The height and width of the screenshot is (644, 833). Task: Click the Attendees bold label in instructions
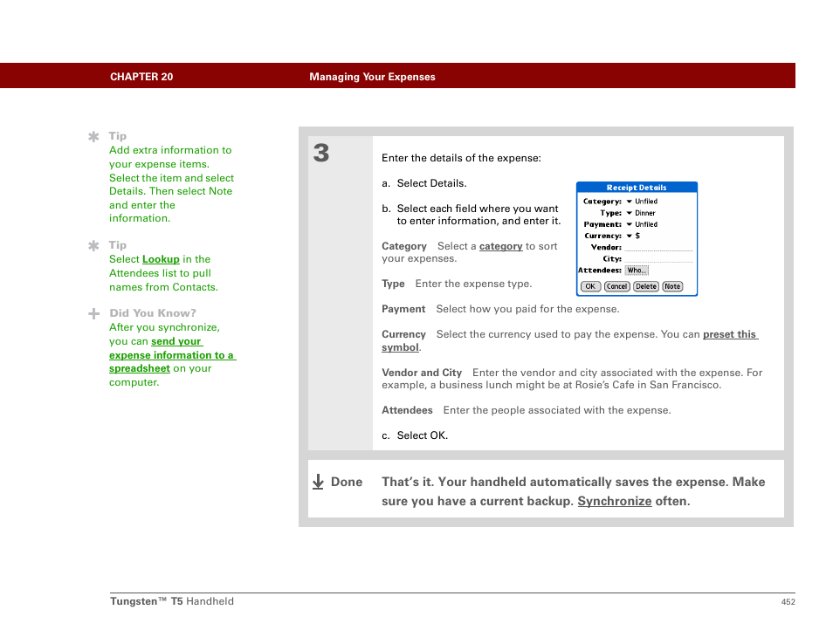coord(407,410)
